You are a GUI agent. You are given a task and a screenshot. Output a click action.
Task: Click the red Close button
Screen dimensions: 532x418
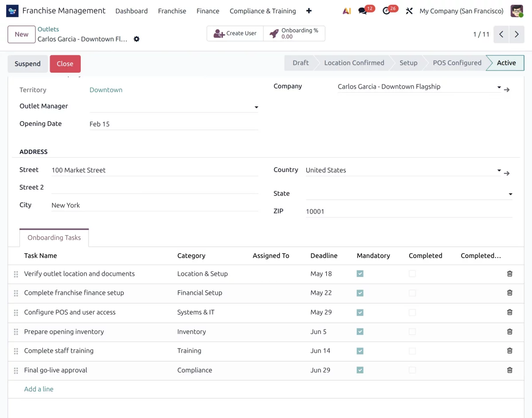click(x=65, y=64)
